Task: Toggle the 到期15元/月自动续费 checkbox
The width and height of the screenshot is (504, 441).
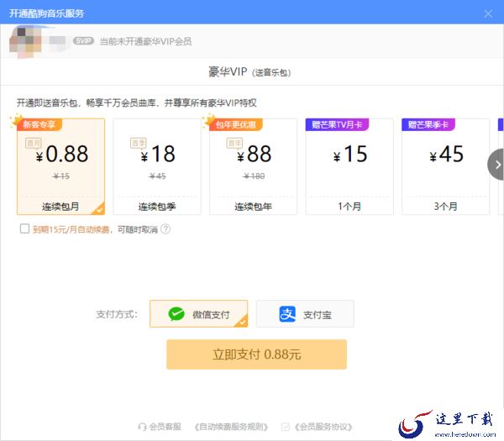Action: [24, 228]
